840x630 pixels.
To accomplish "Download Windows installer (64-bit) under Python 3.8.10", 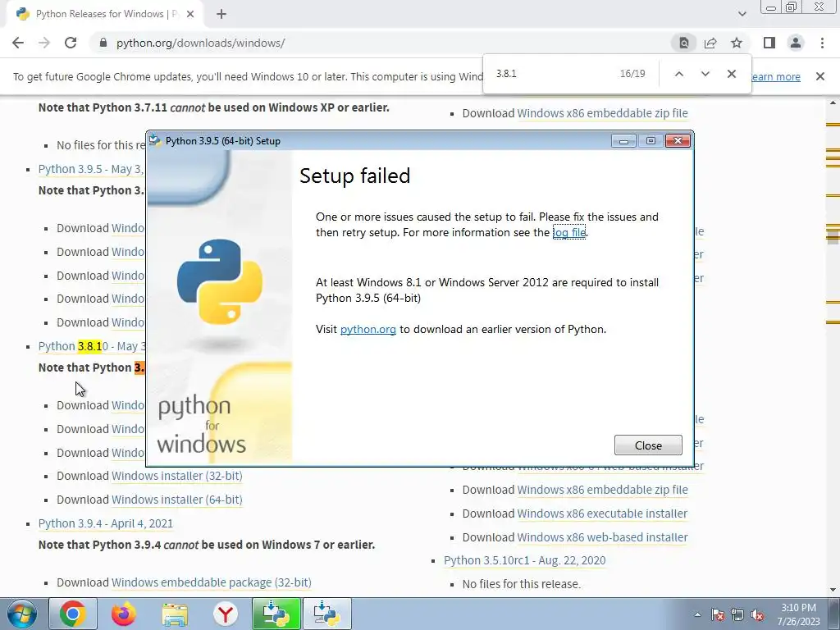I will [x=177, y=500].
